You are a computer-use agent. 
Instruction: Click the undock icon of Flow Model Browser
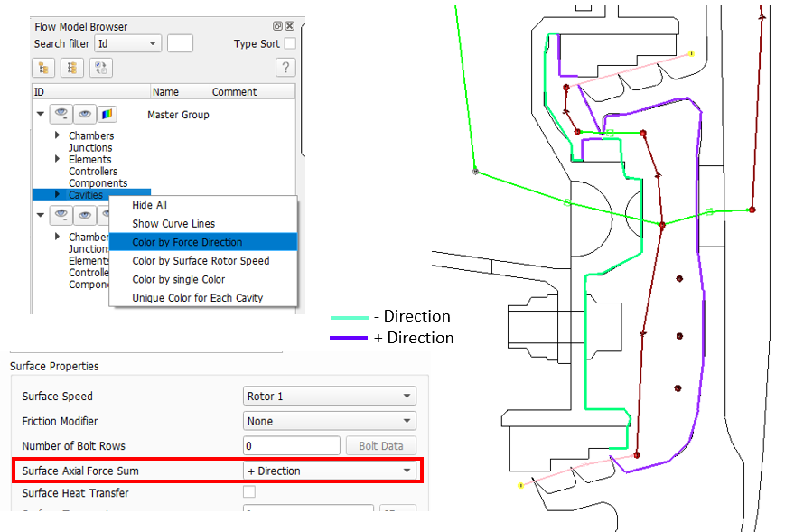(x=278, y=26)
